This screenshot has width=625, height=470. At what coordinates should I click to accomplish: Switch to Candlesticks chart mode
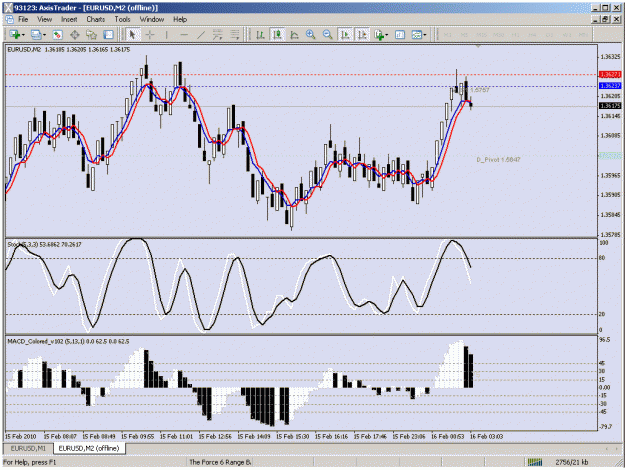point(277,35)
